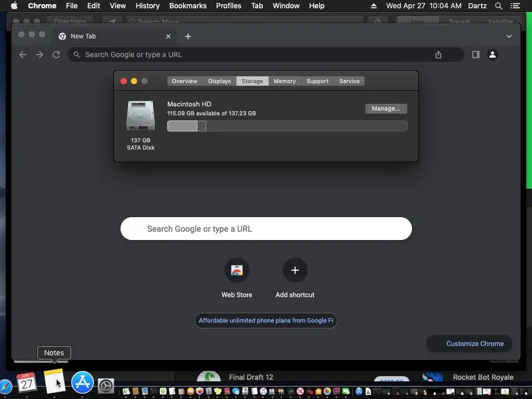Open a new Chrome tab with plus
The width and height of the screenshot is (532, 399).
188,36
